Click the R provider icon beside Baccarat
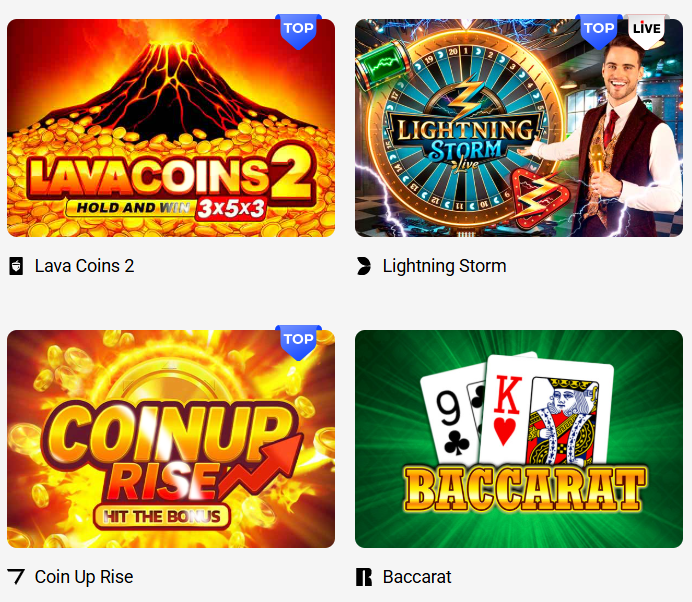 coord(364,577)
